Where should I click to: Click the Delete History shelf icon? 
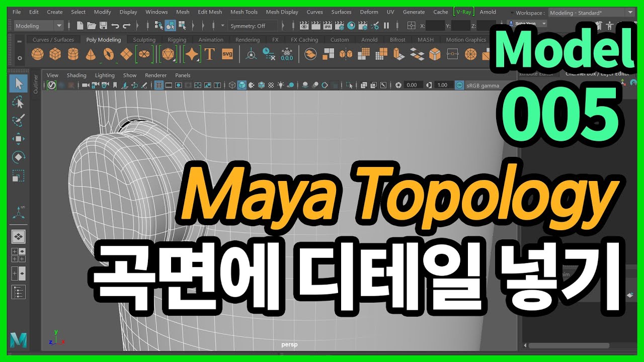[x=269, y=54]
